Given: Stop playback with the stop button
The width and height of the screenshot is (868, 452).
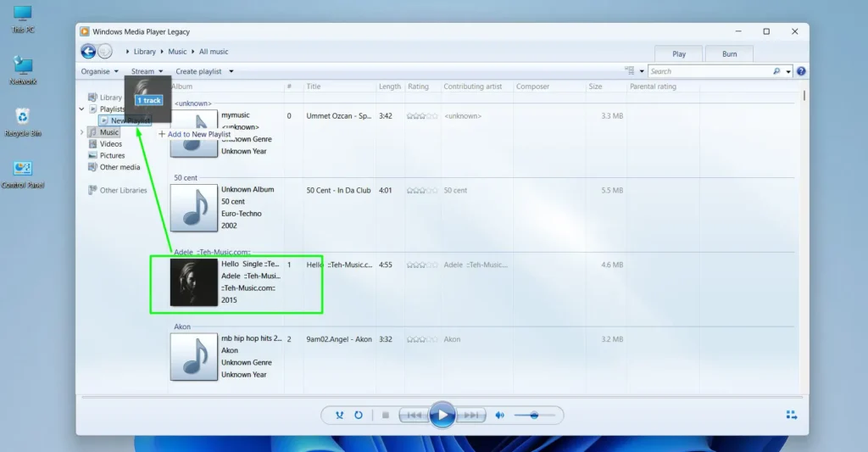Looking at the screenshot, I should point(386,415).
